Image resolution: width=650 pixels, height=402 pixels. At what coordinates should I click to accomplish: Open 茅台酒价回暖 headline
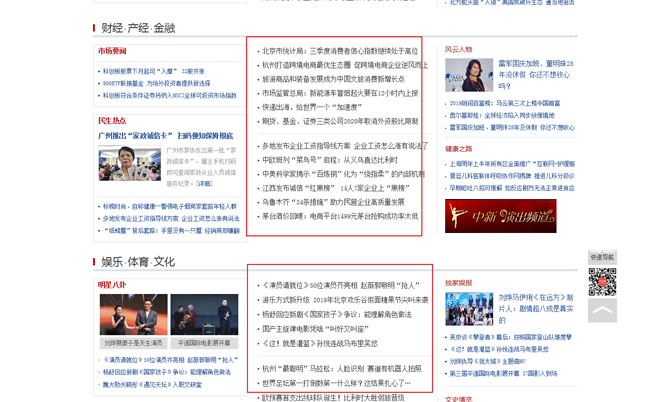click(x=340, y=216)
